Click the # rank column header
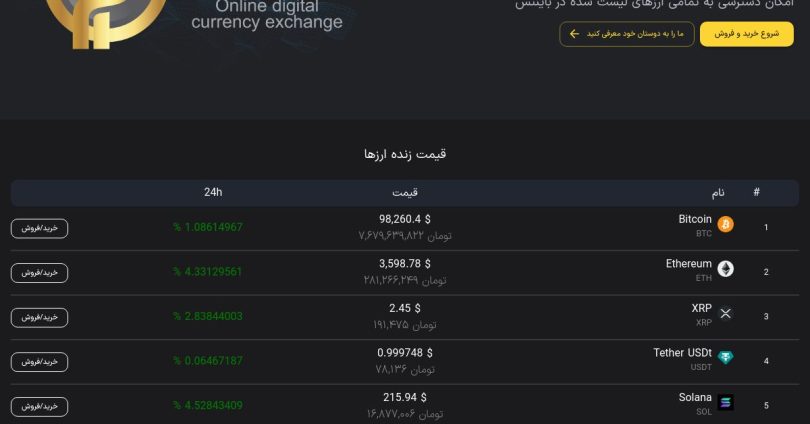 756,192
